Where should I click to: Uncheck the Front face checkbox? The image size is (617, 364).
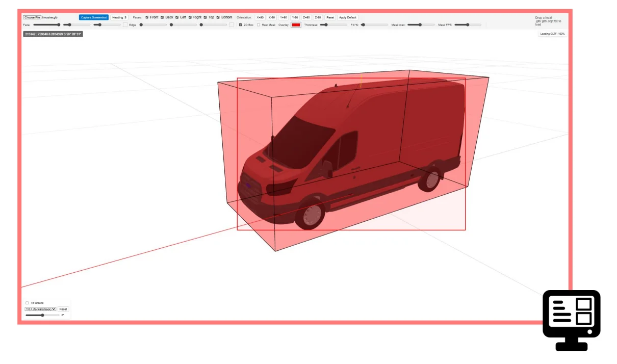point(147,17)
